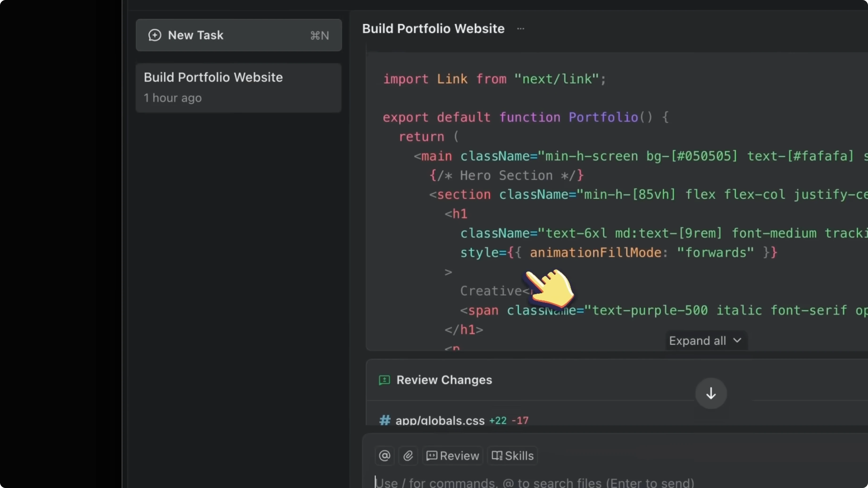Click the +22 -17 diff stats

coord(509,420)
